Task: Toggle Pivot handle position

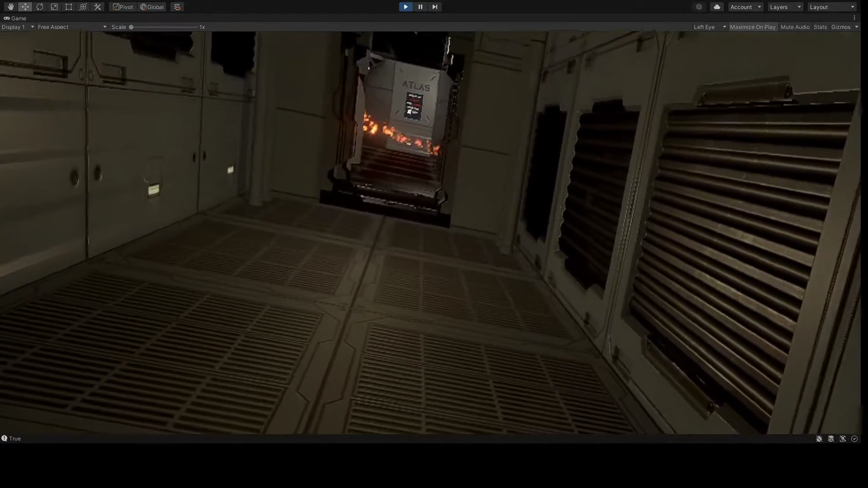Action: click(x=123, y=7)
